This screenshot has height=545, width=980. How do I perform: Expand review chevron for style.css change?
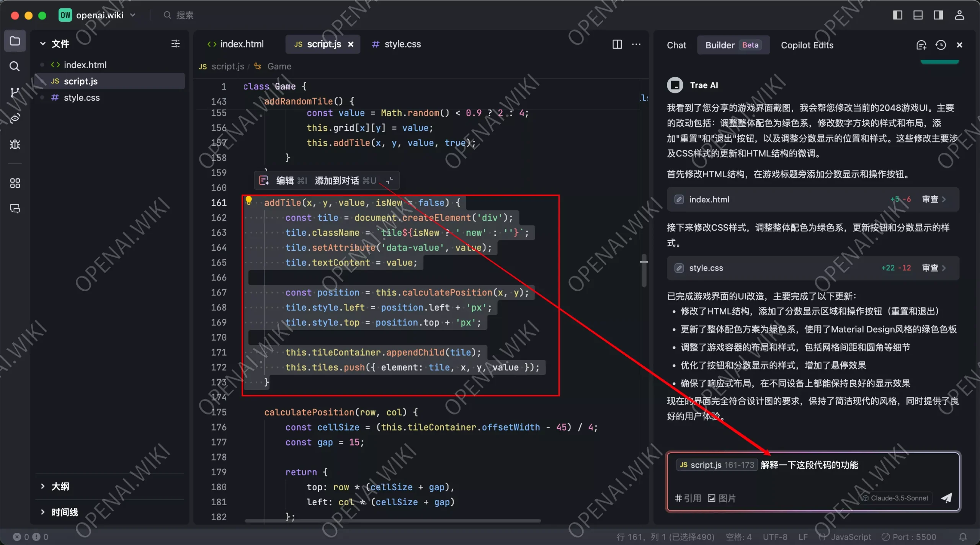click(944, 268)
